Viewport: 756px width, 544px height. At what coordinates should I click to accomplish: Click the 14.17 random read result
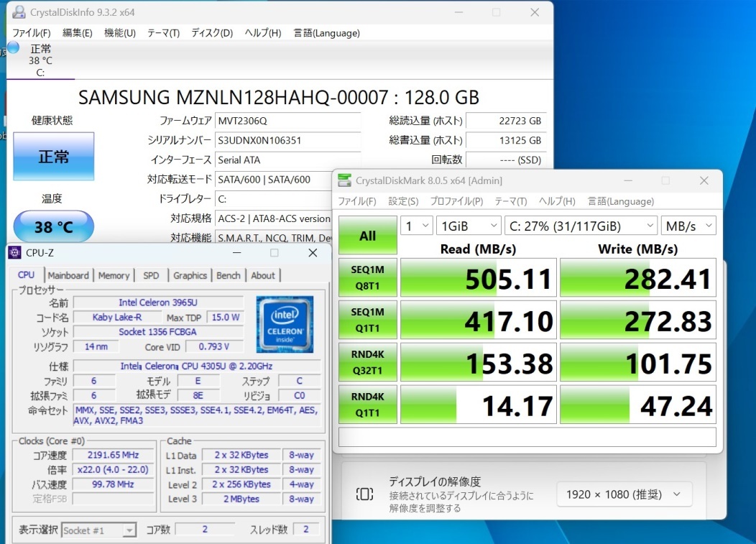[479, 405]
